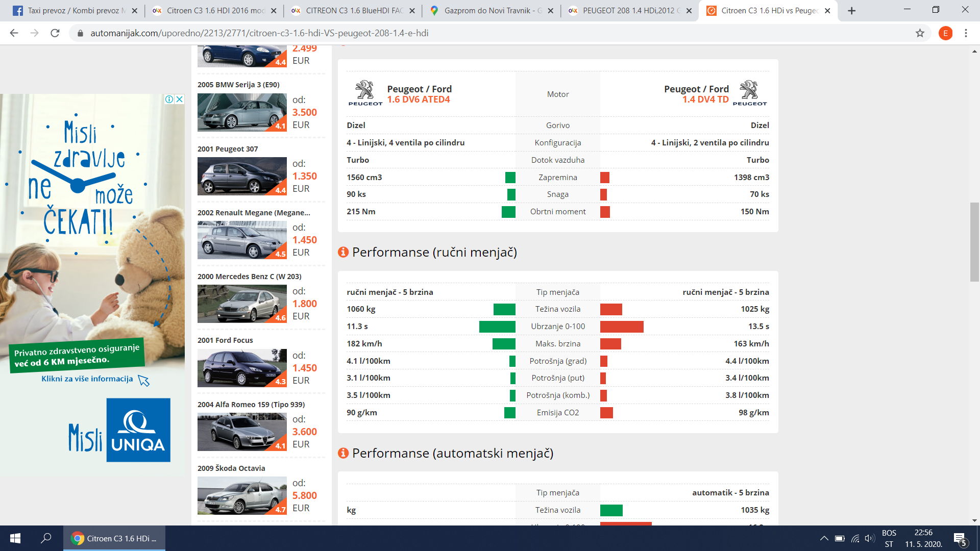Click the Alfa Romeo 159 thumbnail
980x551 pixels.
point(242,432)
